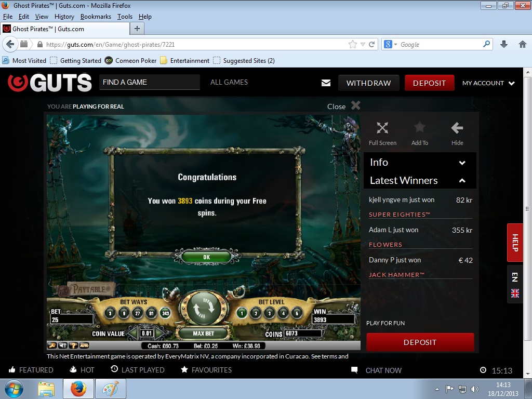Mute game sound via the speaker icon

62,345
